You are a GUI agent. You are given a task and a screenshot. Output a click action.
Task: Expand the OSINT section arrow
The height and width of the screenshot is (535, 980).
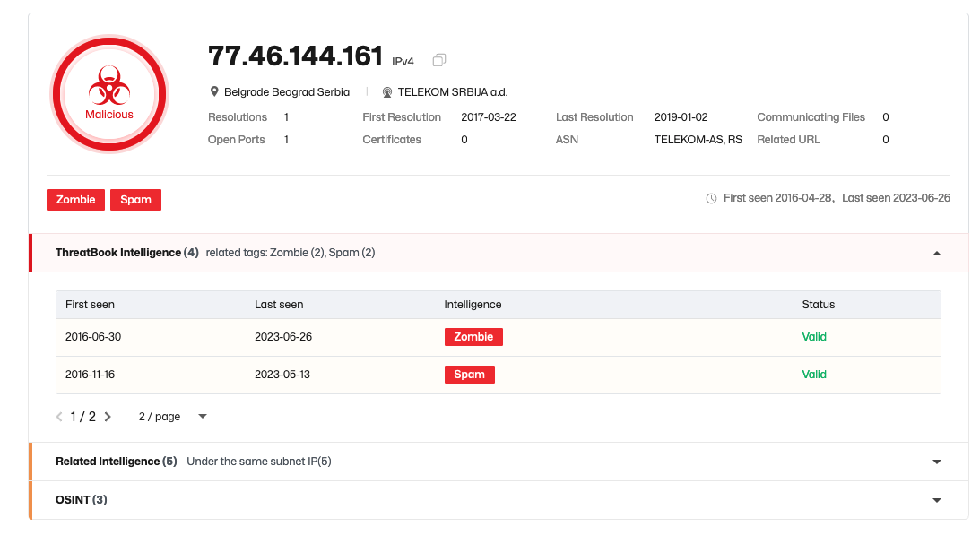click(936, 500)
